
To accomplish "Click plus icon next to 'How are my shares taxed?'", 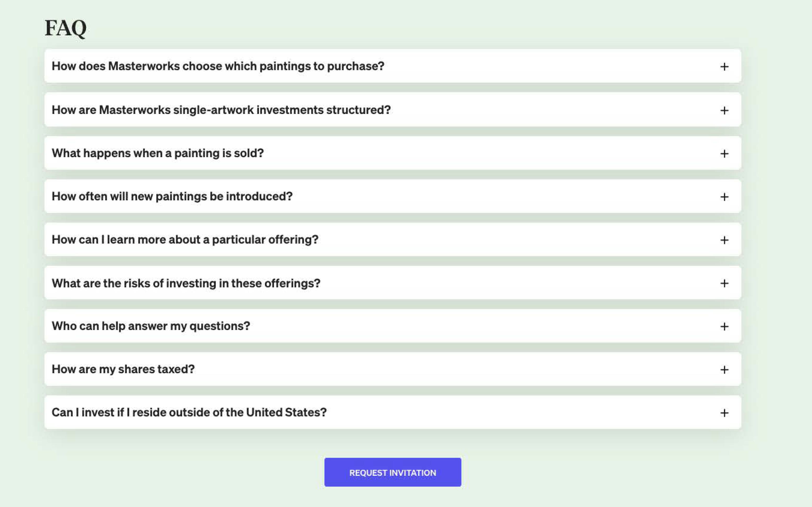I will click(x=724, y=370).
